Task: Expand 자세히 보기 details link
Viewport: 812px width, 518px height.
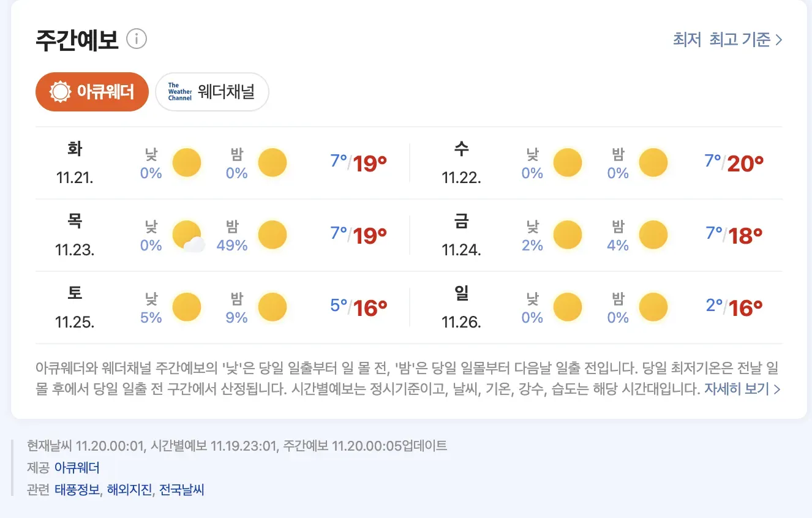Action: click(x=742, y=389)
